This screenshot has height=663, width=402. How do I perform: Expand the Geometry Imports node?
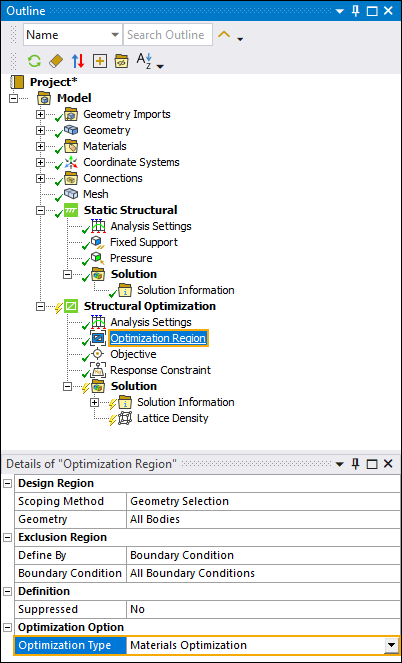tap(41, 115)
